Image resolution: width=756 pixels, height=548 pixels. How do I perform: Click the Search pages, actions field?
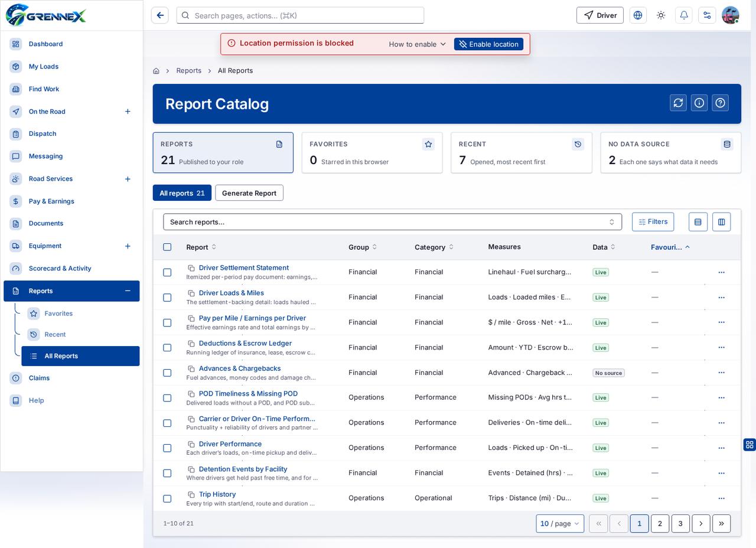pyautogui.click(x=300, y=15)
